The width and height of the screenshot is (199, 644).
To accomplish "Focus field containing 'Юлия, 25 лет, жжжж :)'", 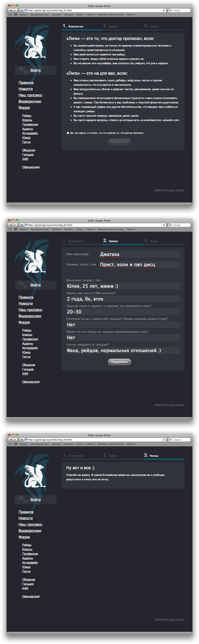I will [x=123, y=286].
